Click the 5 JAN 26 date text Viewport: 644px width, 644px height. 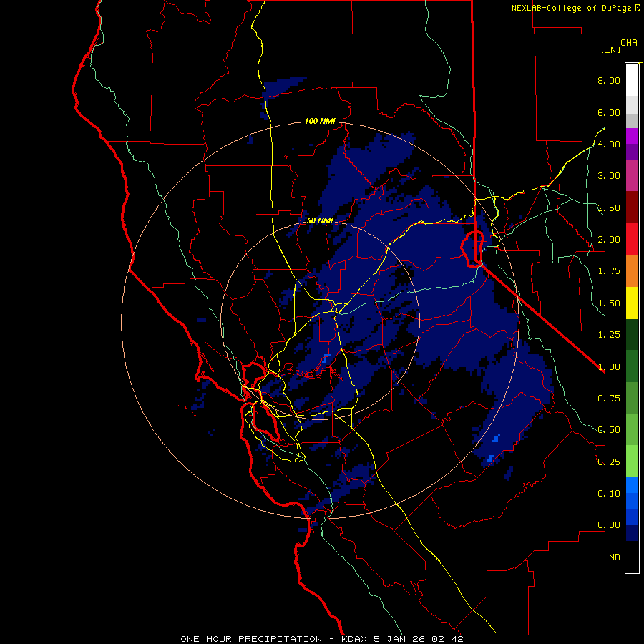click(x=400, y=639)
